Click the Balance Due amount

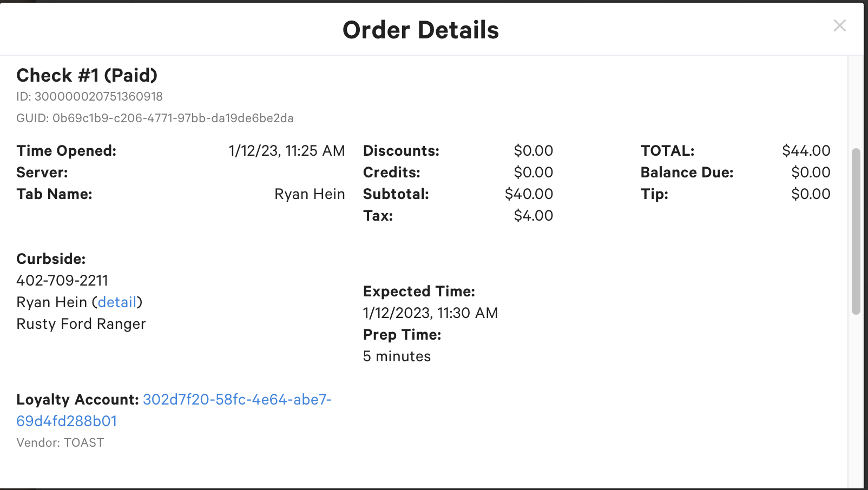810,173
